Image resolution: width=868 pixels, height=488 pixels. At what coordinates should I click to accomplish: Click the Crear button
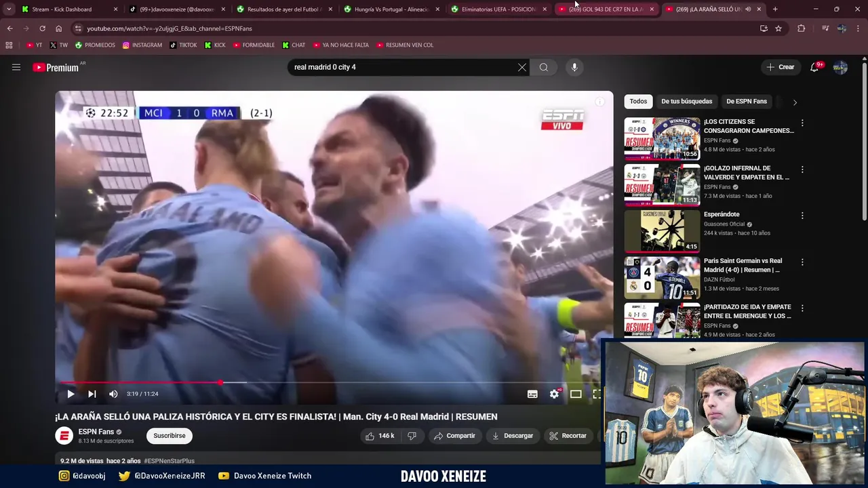point(780,67)
